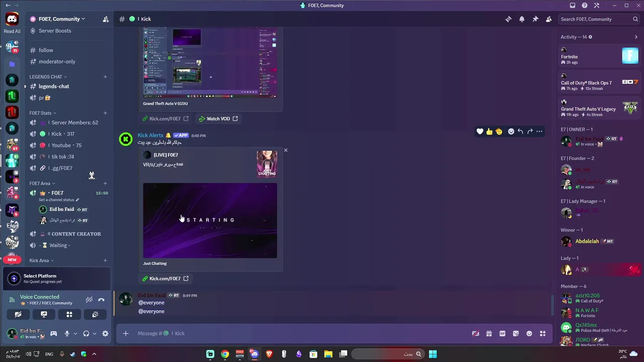Screen dimensions: 644x362
Task: Create channel in FOE7 Stats category
Action: click(105, 113)
